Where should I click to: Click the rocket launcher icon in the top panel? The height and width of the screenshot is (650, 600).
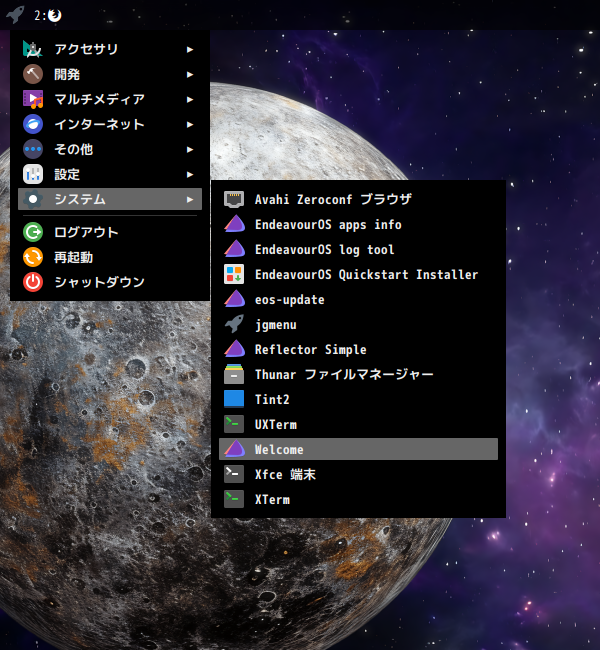click(x=15, y=15)
